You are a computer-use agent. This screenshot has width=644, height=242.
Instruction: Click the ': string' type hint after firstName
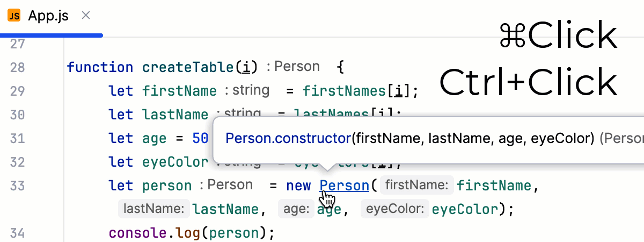[x=247, y=90]
